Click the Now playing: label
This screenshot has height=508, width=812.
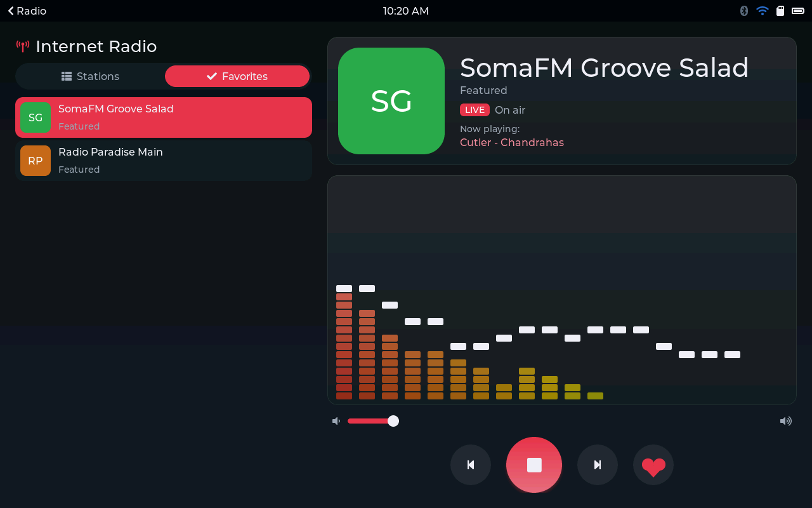pyautogui.click(x=490, y=129)
